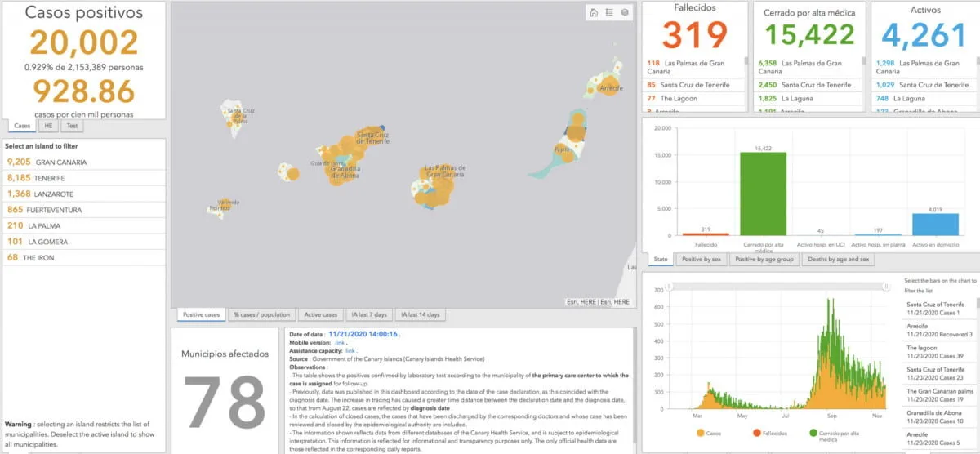Select 6,358 Las Palmas row in Cerrado list
This screenshot has width=980, height=454.
tap(808, 67)
